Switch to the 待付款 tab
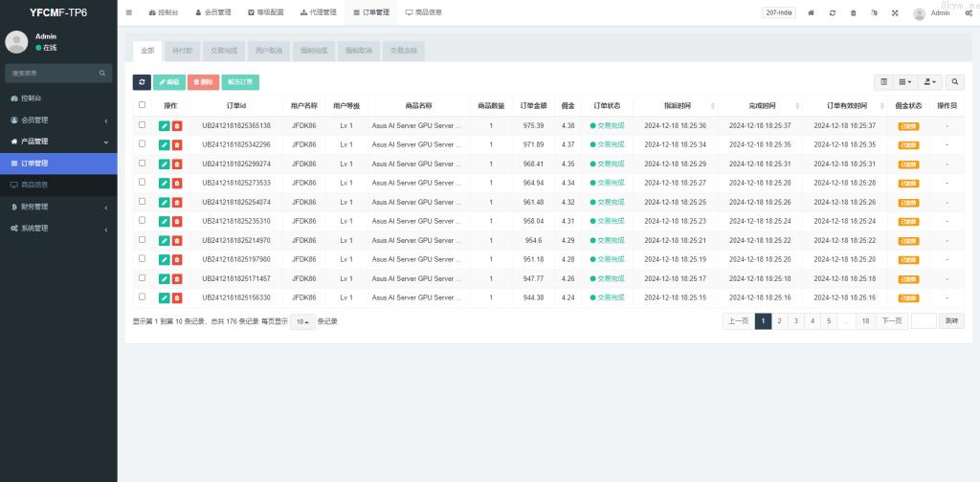980x482 pixels. [182, 50]
